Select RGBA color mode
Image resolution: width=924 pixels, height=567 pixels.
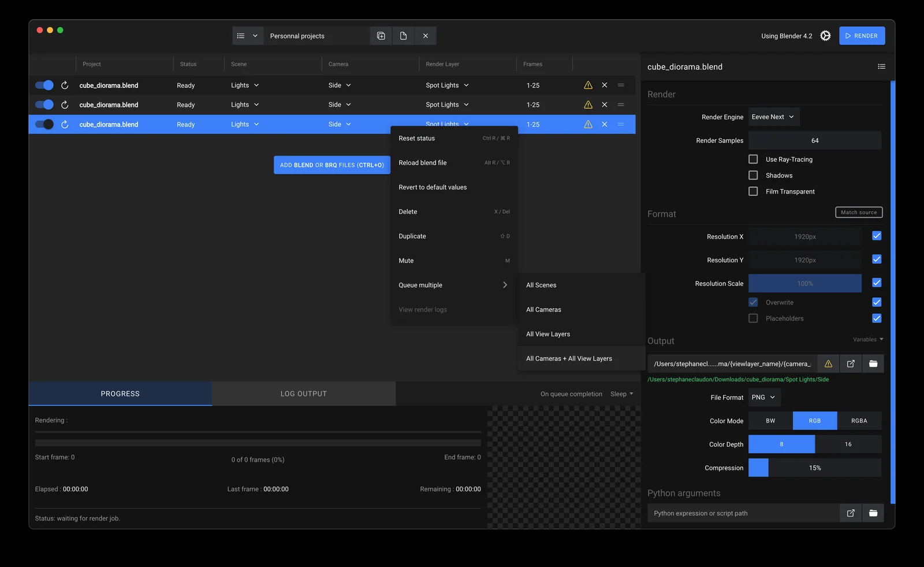(x=859, y=420)
